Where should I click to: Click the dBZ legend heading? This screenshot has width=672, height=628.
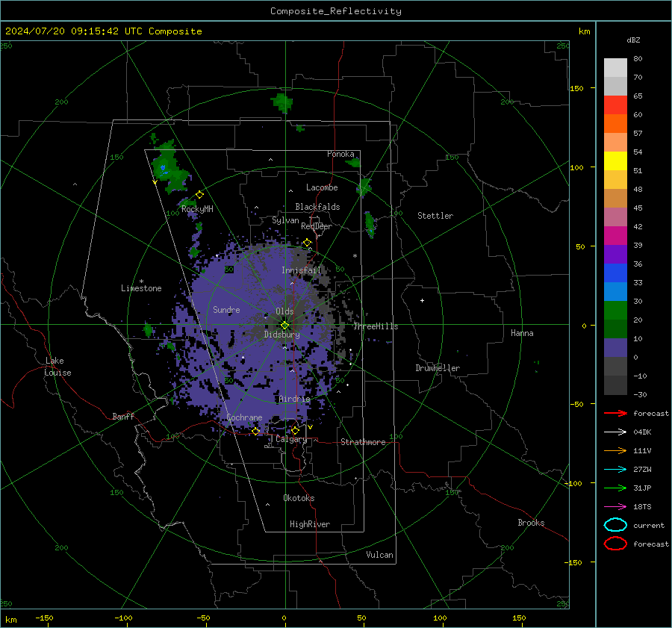[x=633, y=40]
